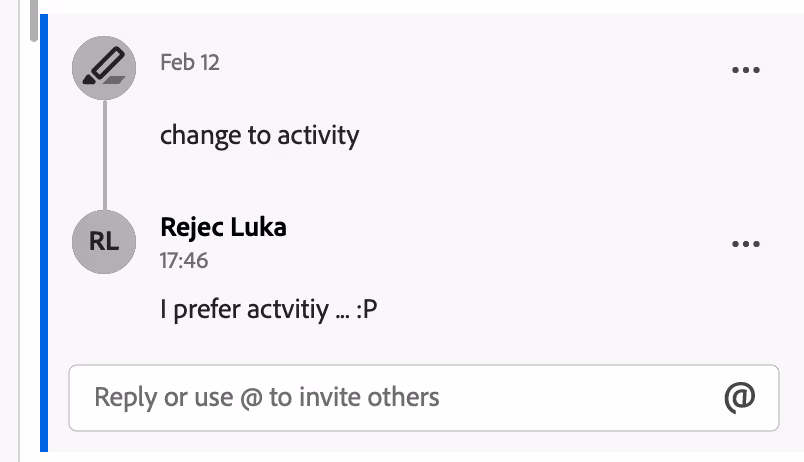Click the word 'activity' in the first comment

point(318,135)
